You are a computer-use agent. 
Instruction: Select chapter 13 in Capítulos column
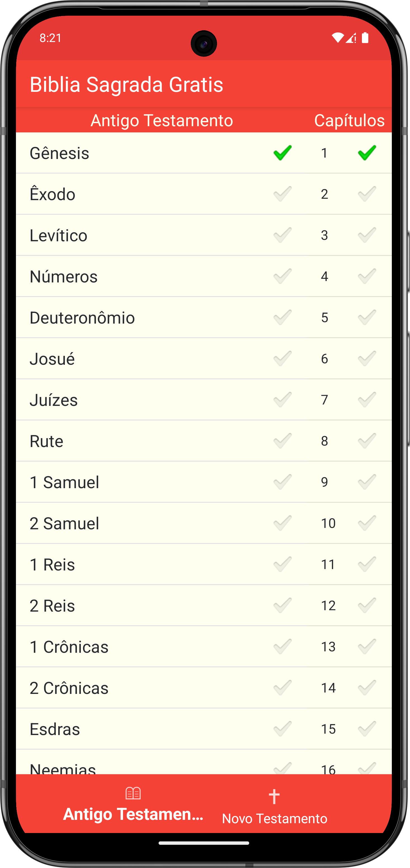[x=328, y=647]
